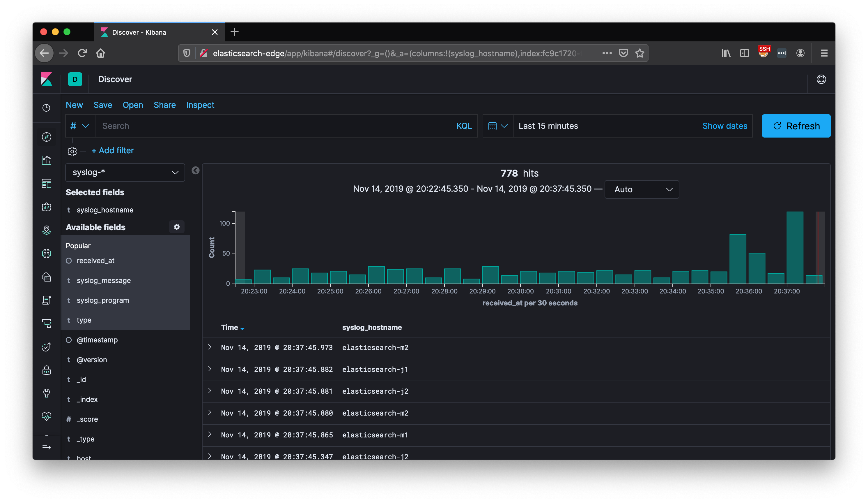Click the Kibana logo home icon
Viewport: 868px width, 503px height.
(47, 79)
